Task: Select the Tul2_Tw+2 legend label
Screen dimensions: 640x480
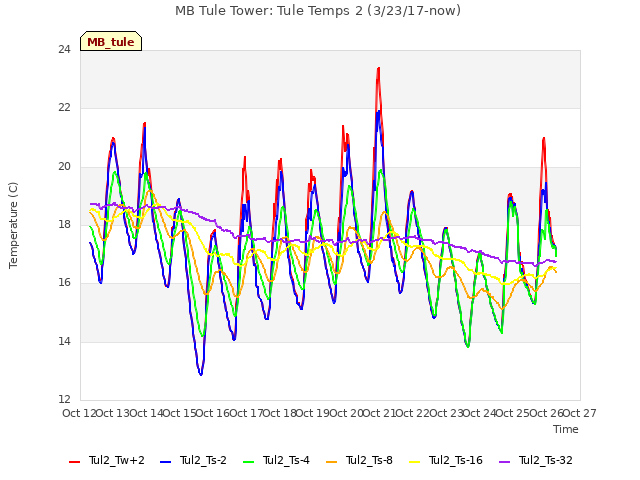Action: pyautogui.click(x=117, y=460)
